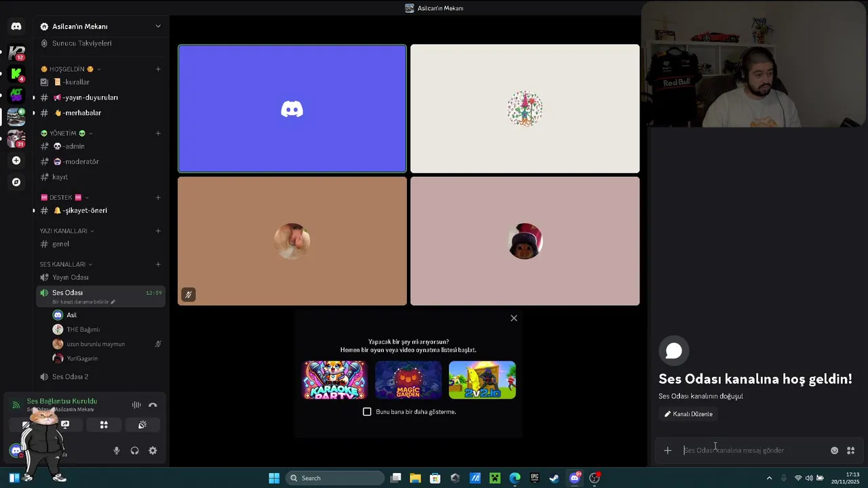Open the voice connection signal icon
This screenshot has width=868, height=488.
point(16,405)
